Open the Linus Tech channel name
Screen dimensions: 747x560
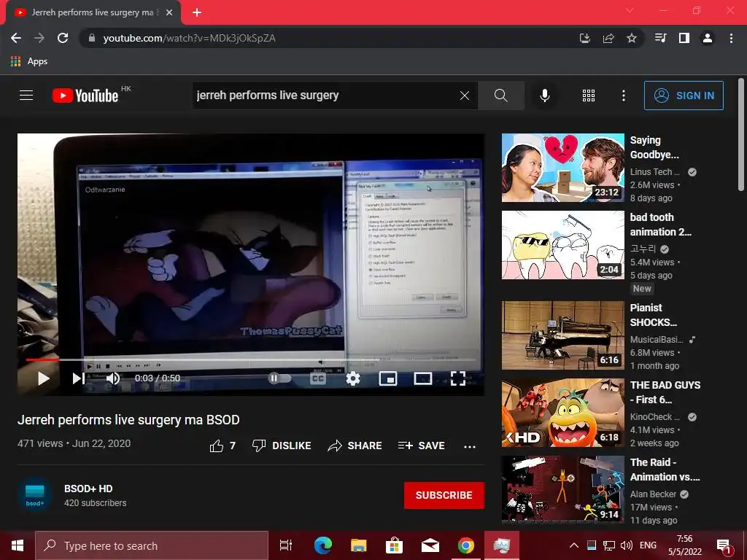pos(654,172)
